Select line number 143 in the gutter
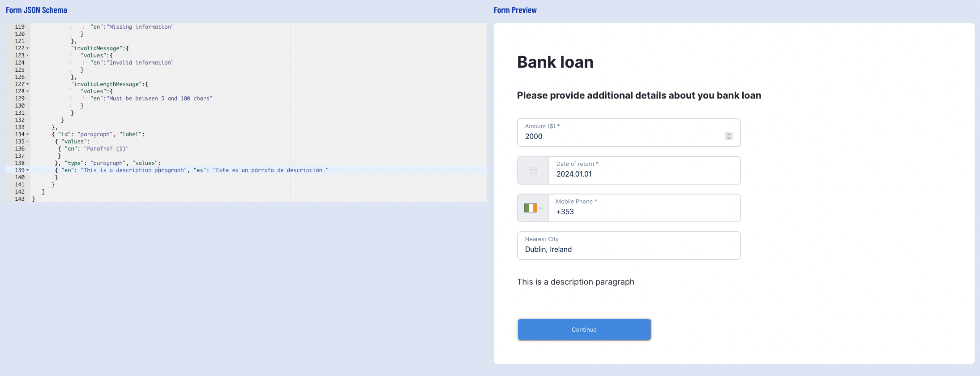This screenshot has height=376, width=980. point(20,199)
